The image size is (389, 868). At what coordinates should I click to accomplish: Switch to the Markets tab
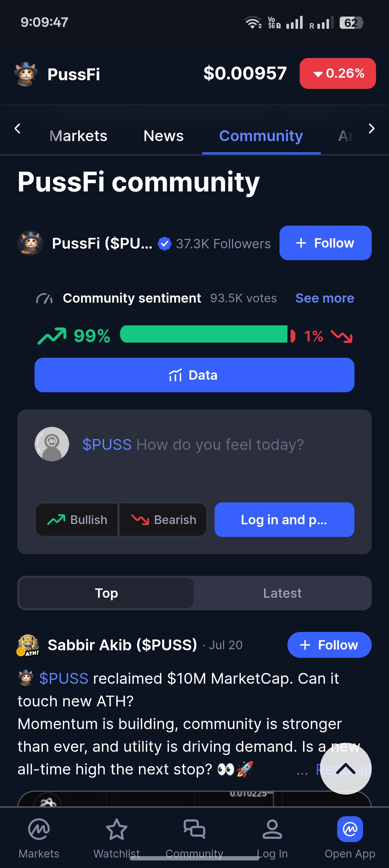(78, 136)
